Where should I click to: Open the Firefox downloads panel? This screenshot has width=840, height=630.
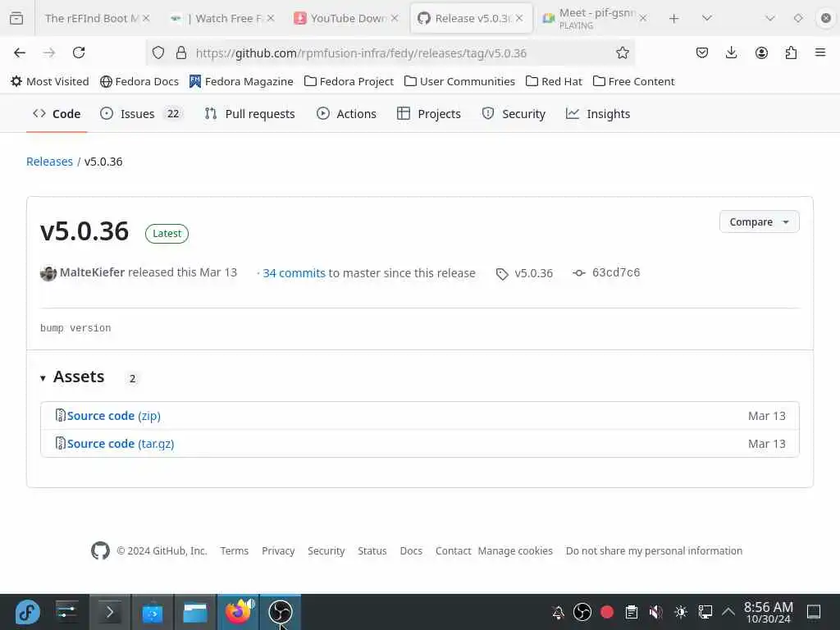731,52
